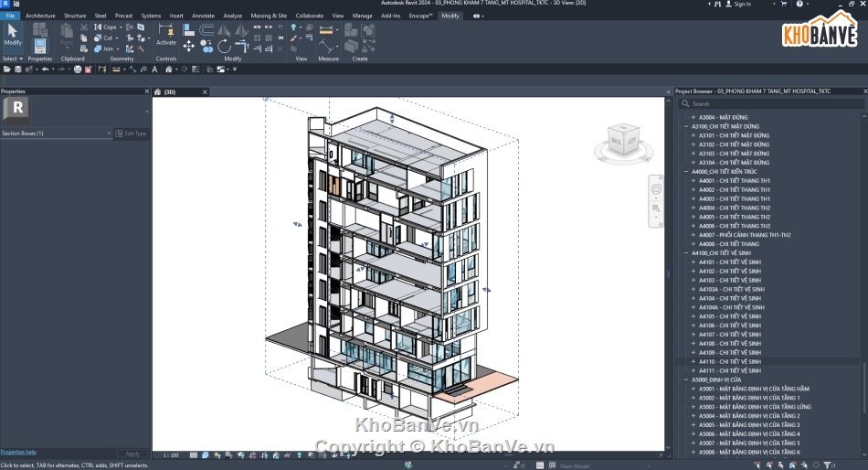Click the Default 3D View house icon
Screen dimensions: 868x470
(168, 69)
